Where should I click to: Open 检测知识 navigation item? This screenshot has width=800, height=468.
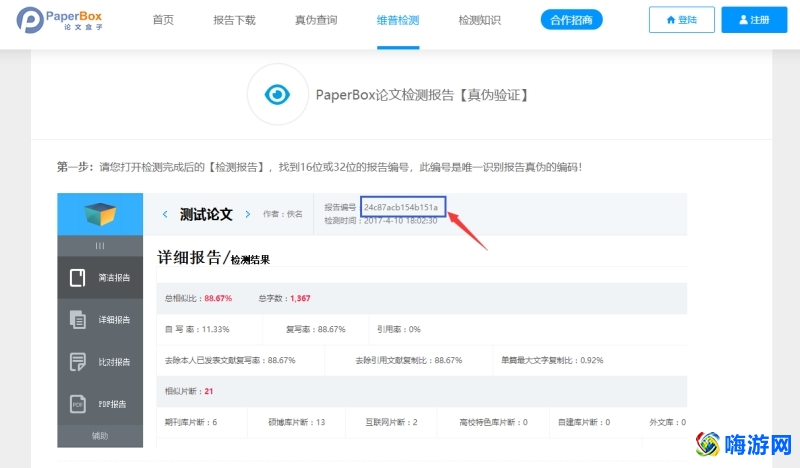tap(480, 20)
